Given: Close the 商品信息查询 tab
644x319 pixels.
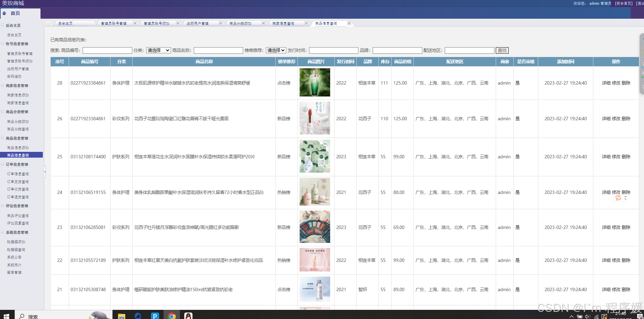Looking at the screenshot, I should tap(349, 23).
